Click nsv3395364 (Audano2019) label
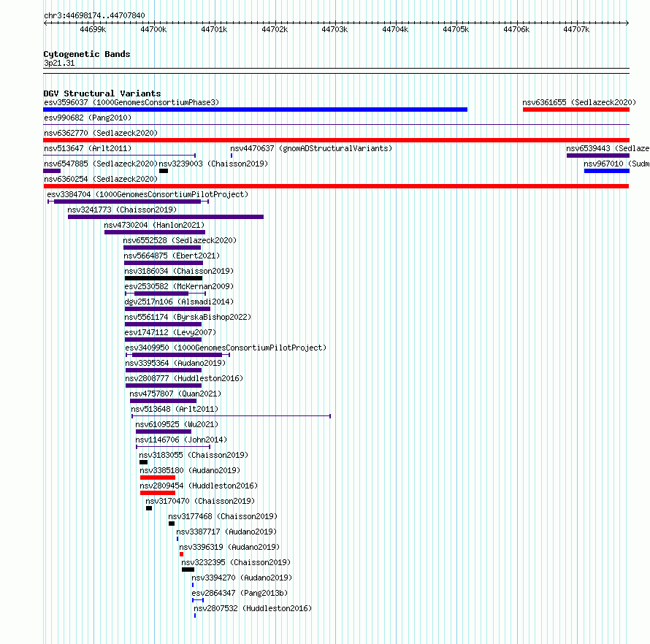Viewport: 650px width, 644px height. point(175,363)
